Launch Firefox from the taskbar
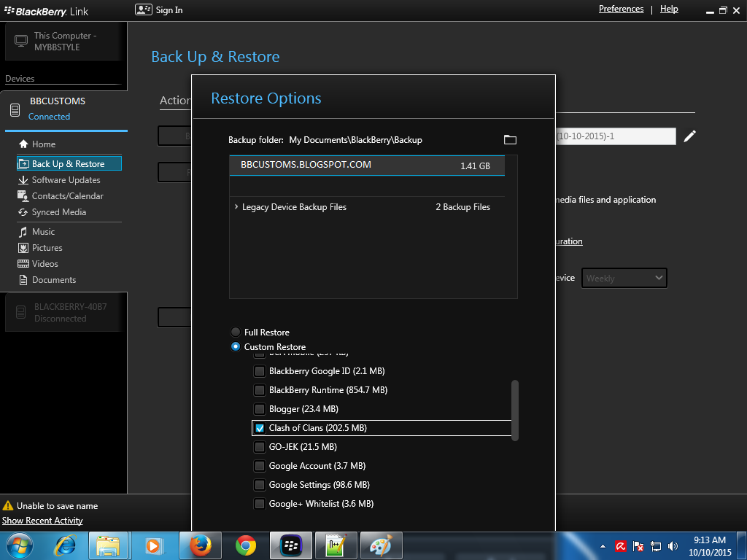Screen dimensions: 747x560 coord(200,545)
